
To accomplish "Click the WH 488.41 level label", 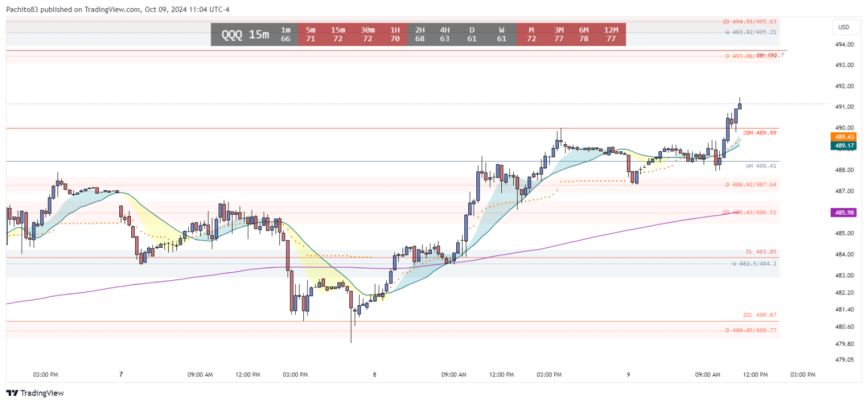I will tap(761, 166).
